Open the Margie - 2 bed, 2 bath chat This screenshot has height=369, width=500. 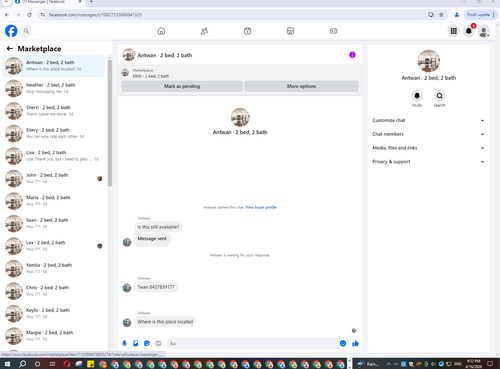tap(54, 336)
